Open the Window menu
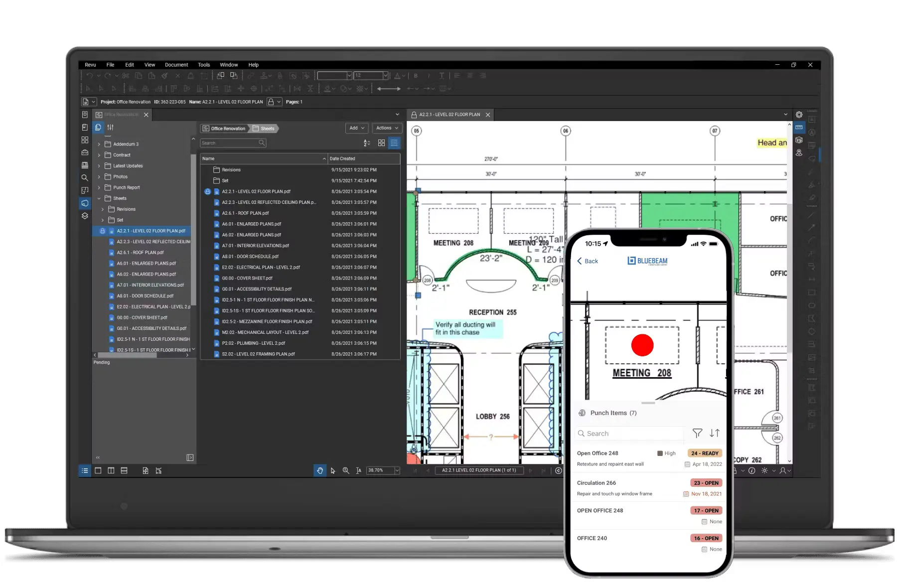Viewport: 897px width, 588px height. click(229, 65)
